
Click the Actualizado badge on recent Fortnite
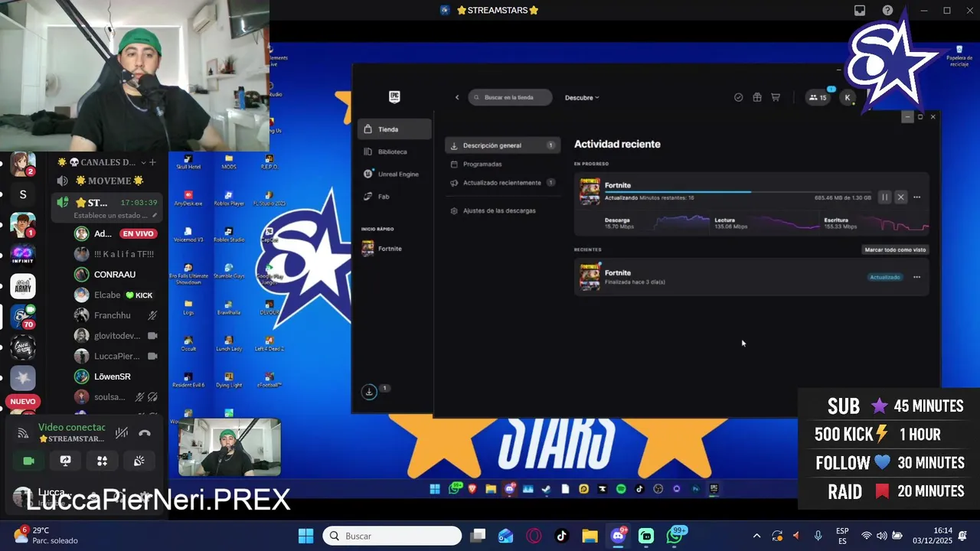pos(884,277)
